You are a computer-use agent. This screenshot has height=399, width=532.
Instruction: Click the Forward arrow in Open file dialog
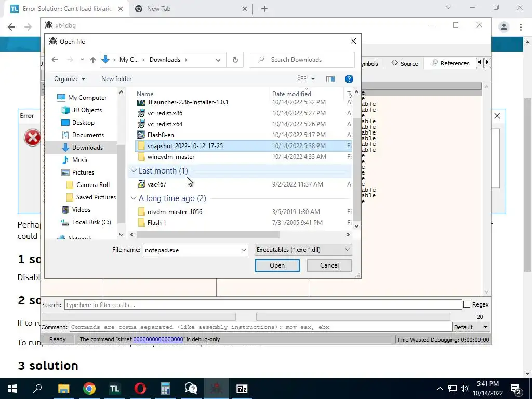[x=70, y=60]
